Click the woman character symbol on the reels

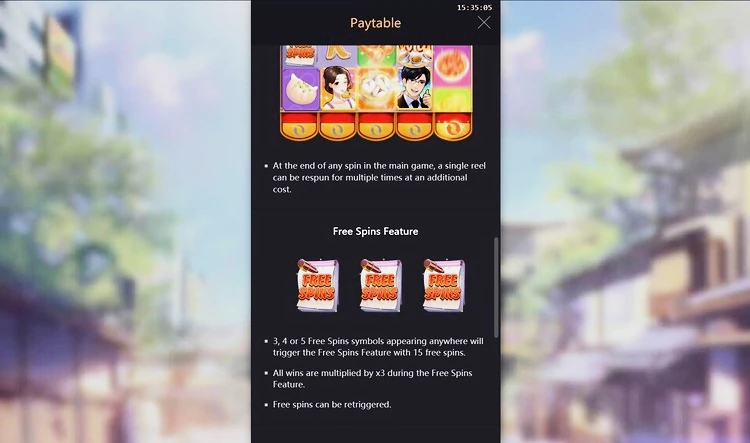tap(338, 89)
